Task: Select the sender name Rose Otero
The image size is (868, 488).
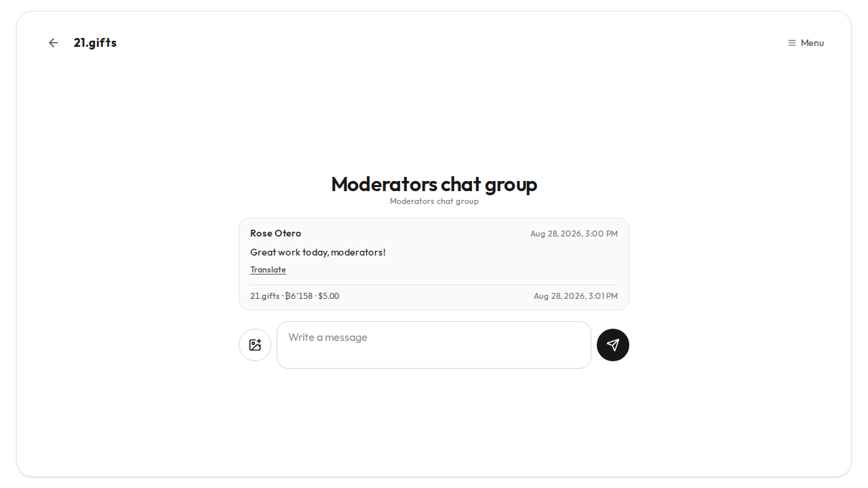Action: click(x=275, y=233)
